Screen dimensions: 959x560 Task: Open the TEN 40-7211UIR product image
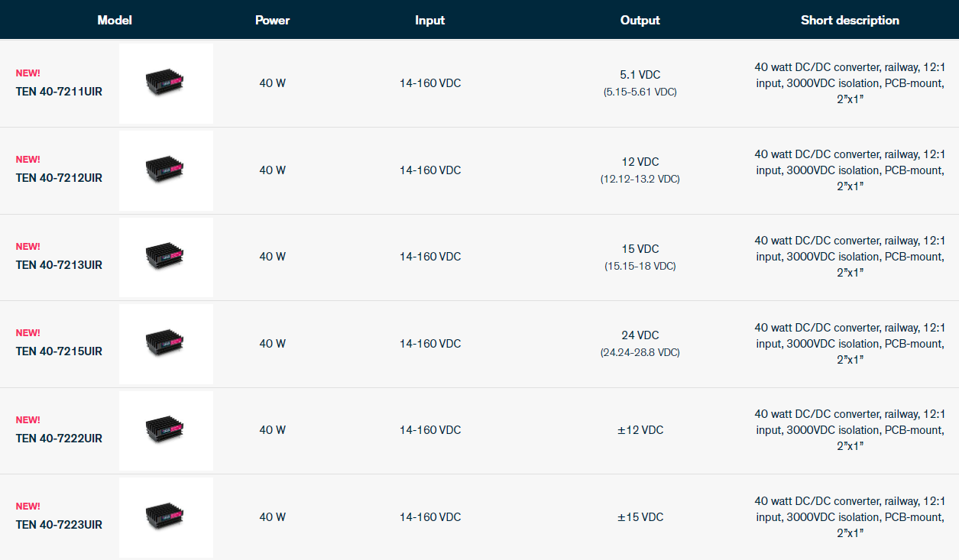pyautogui.click(x=166, y=83)
